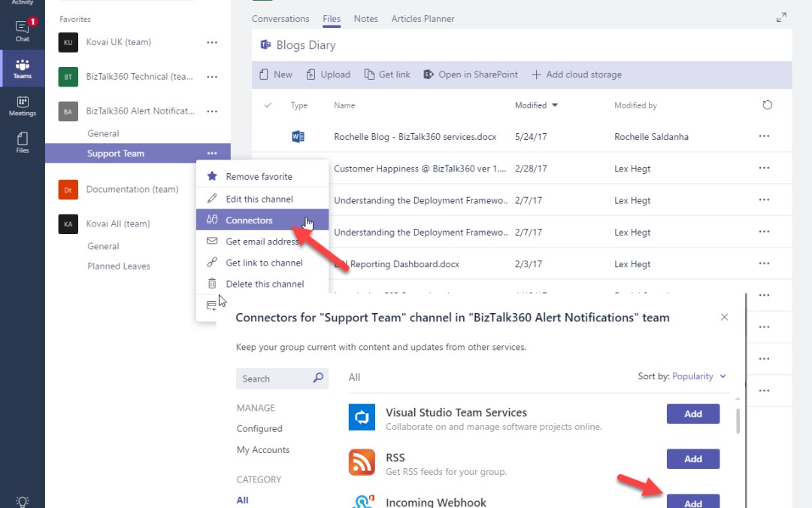812x508 pixels.
Task: Switch to the Articles Planner tab
Action: tap(423, 19)
